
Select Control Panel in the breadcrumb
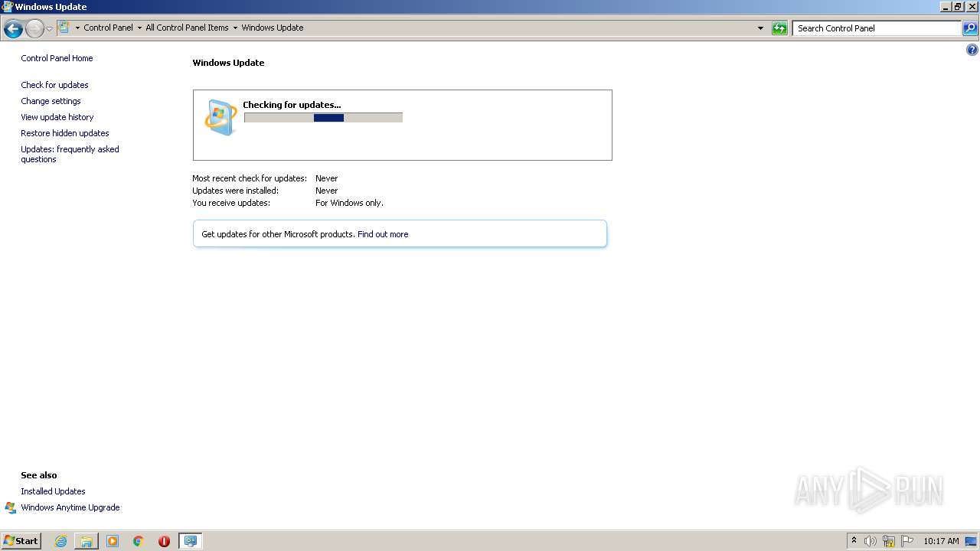click(x=108, y=28)
